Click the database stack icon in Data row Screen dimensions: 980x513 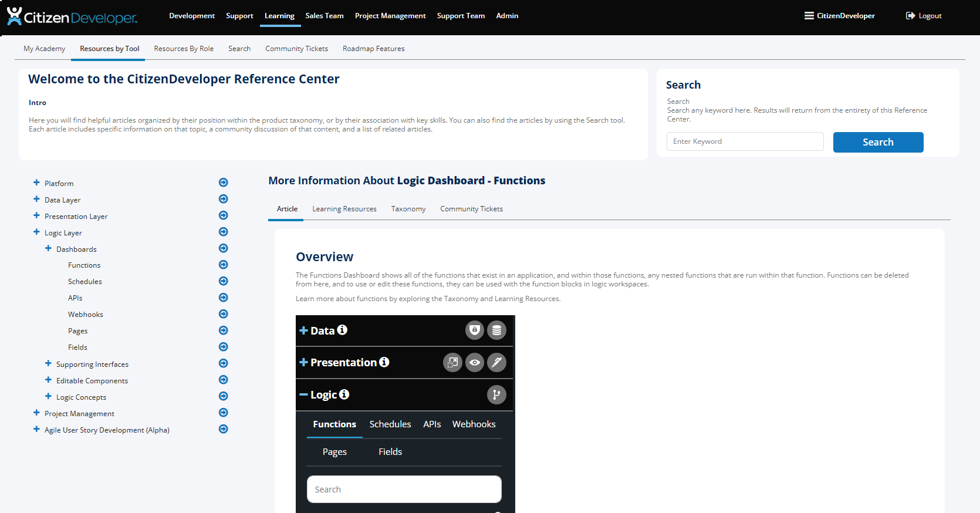click(496, 330)
